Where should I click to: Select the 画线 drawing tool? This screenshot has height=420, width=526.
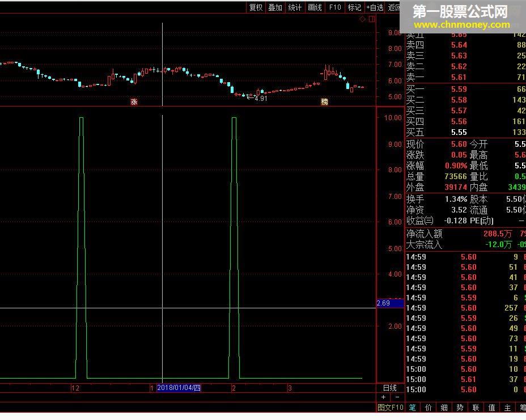315,7
